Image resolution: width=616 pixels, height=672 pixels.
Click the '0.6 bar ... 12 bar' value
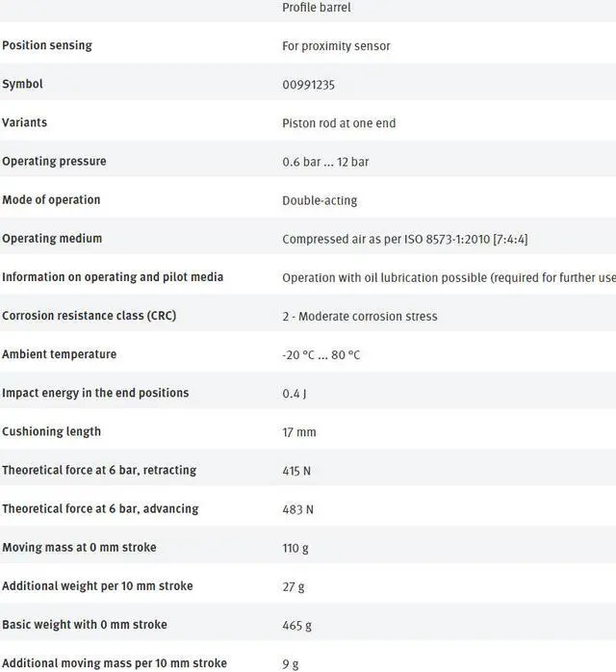[x=325, y=162]
